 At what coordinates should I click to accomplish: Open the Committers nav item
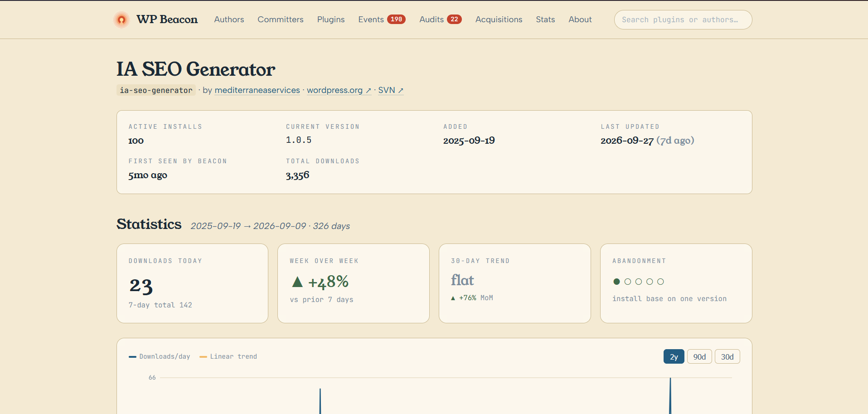[x=281, y=19]
